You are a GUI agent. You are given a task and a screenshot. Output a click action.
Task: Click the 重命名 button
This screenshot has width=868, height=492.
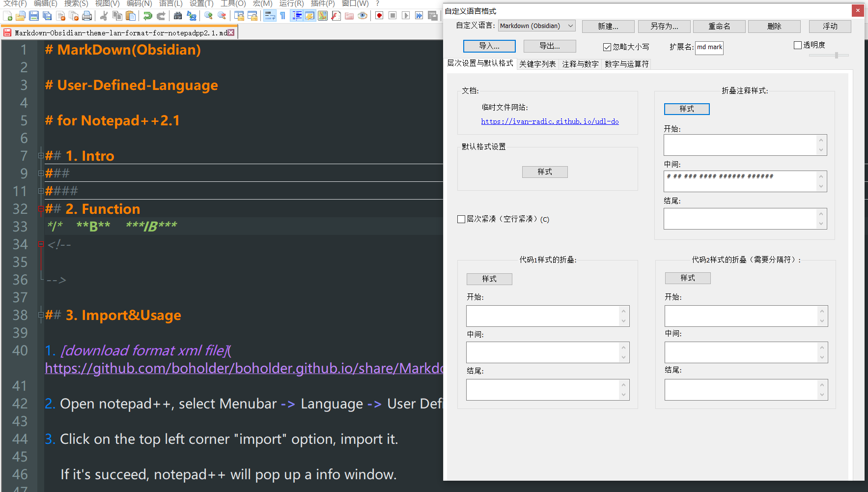719,27
